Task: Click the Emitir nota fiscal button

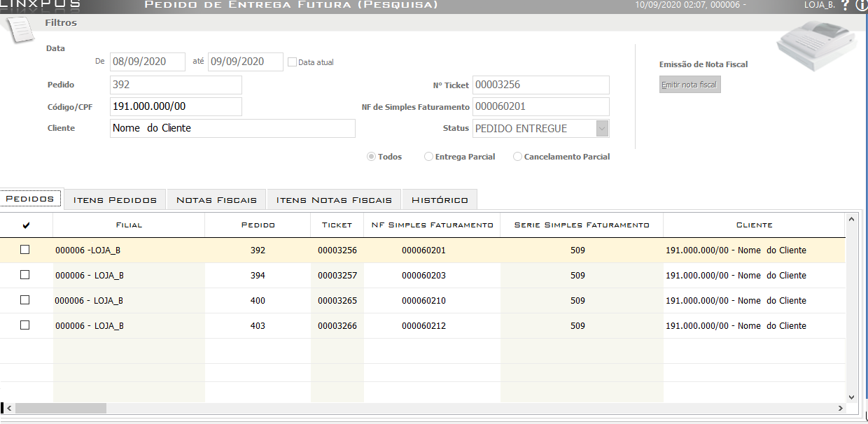Action: [x=689, y=85]
